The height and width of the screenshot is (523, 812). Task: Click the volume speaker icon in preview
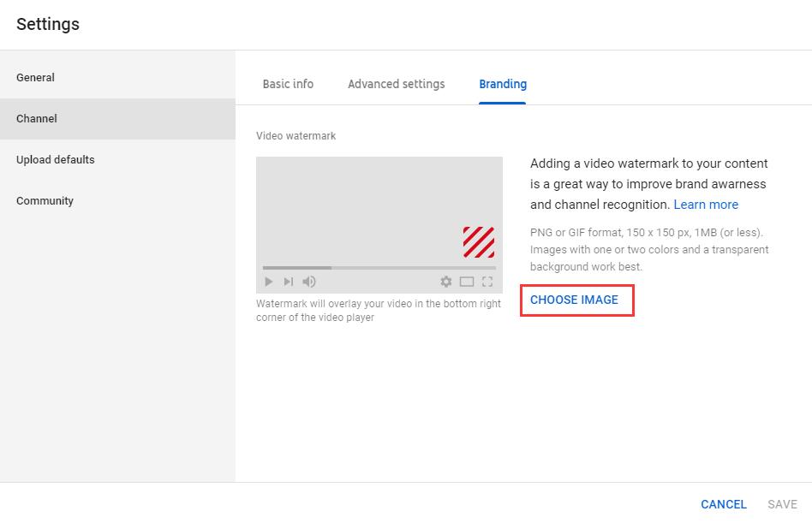[x=309, y=282]
